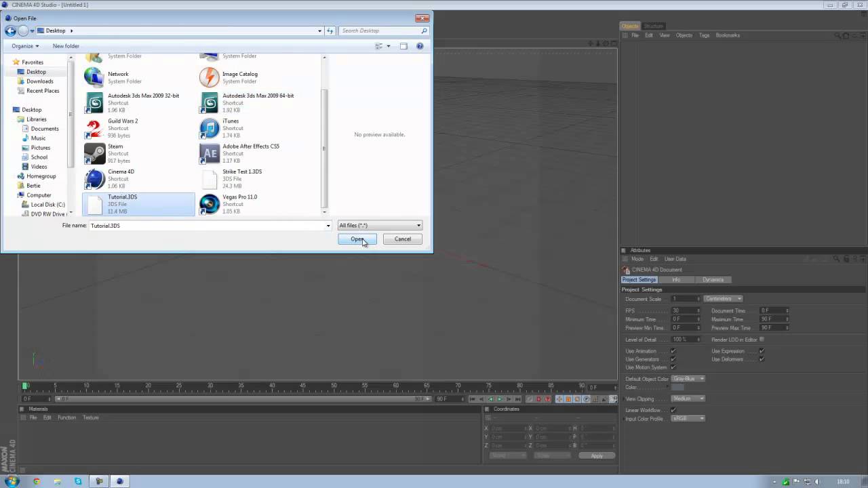Switch to Cinema 4D taskbar icon
The width and height of the screenshot is (868, 488).
coord(119,481)
